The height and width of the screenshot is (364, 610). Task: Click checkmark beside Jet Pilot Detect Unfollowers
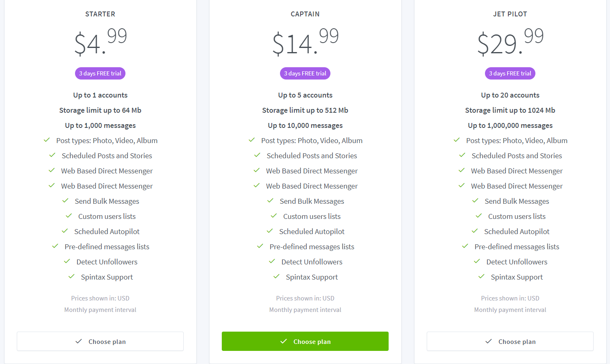(477, 261)
